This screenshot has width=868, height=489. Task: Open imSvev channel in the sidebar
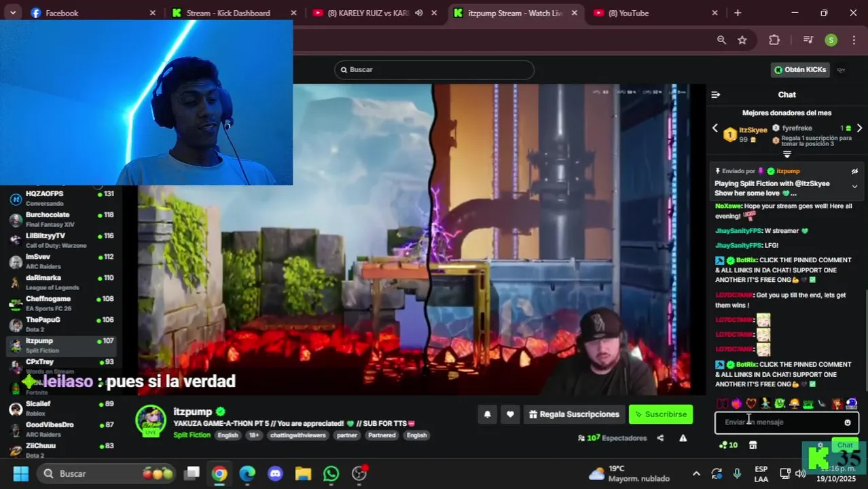(x=61, y=261)
